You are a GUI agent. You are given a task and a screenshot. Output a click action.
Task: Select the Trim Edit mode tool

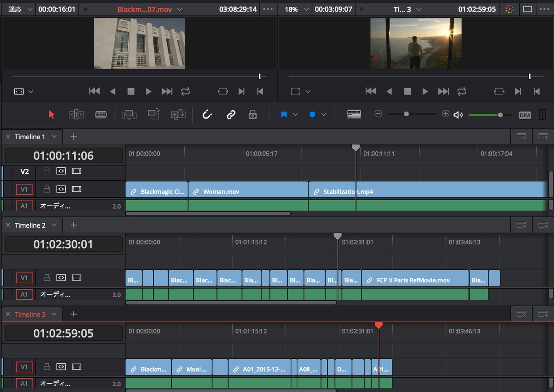[77, 114]
